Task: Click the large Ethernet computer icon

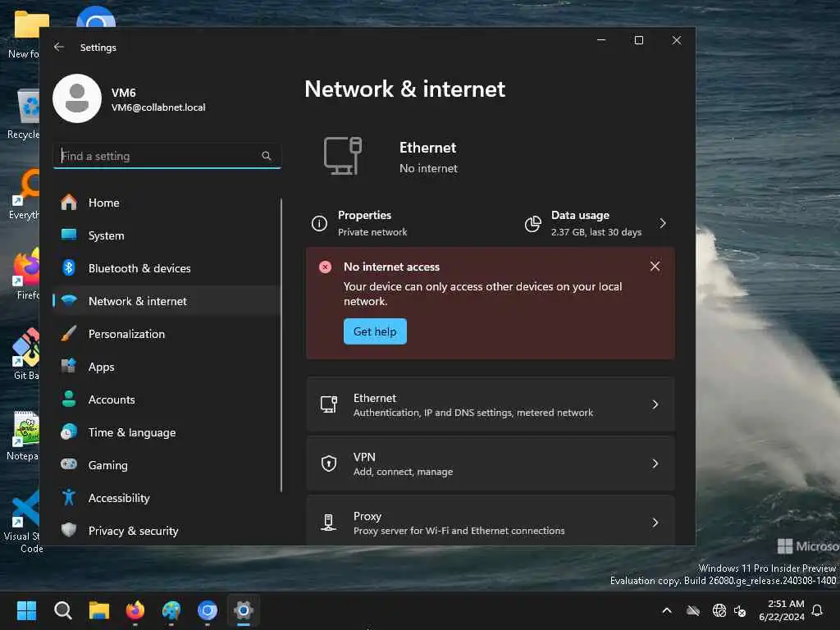Action: click(x=343, y=156)
